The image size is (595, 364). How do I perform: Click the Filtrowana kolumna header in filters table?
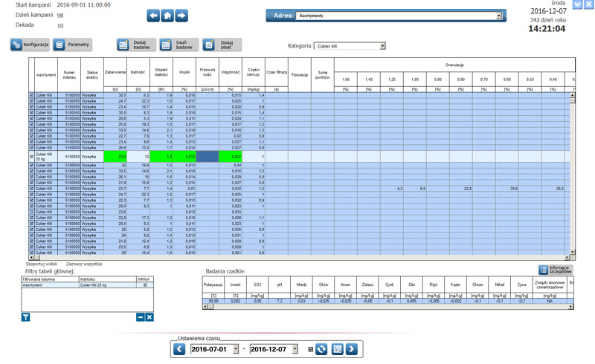click(50, 279)
